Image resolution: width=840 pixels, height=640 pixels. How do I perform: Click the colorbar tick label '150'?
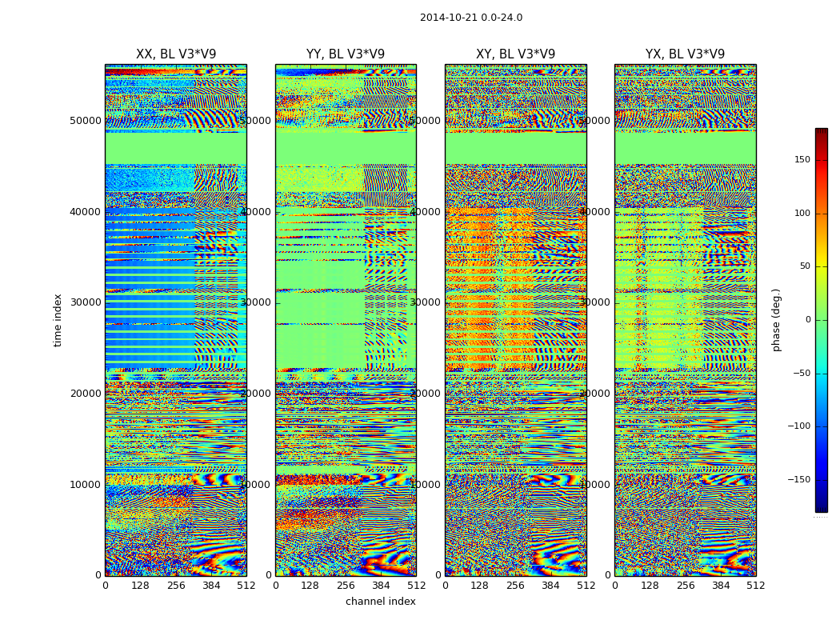(x=802, y=159)
